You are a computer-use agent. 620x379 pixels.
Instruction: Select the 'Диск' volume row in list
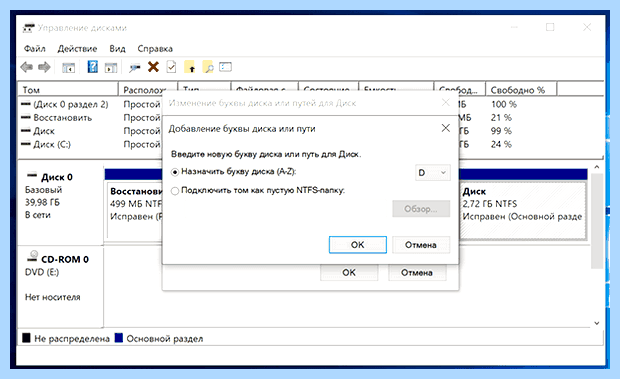click(x=44, y=131)
